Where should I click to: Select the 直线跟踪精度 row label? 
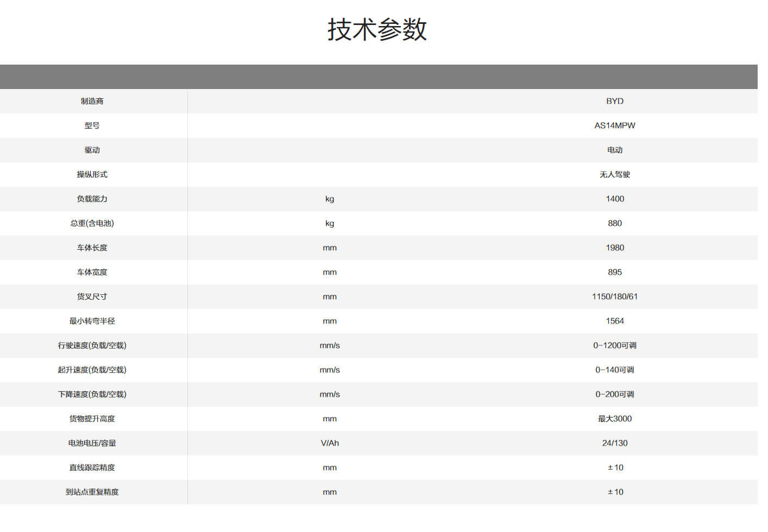click(x=92, y=467)
